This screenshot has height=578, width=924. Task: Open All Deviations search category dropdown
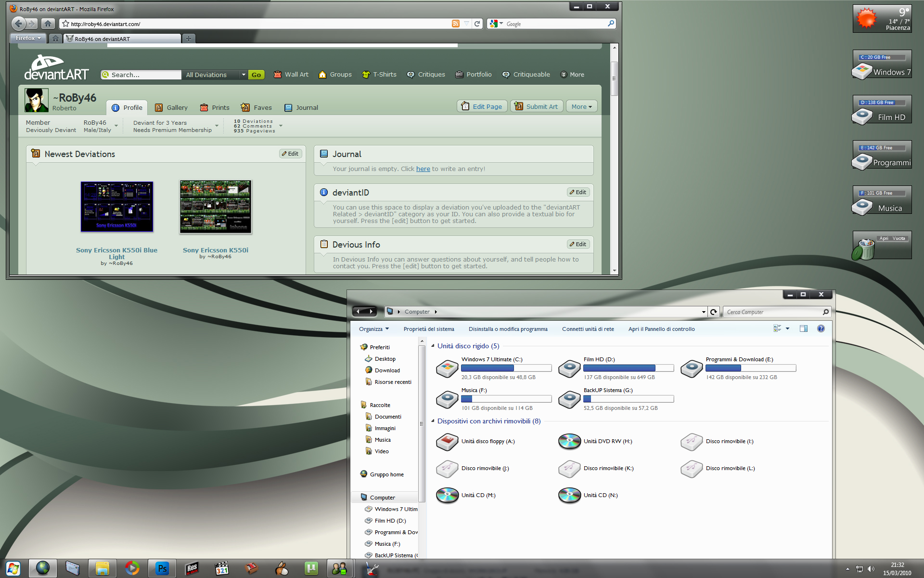(215, 75)
